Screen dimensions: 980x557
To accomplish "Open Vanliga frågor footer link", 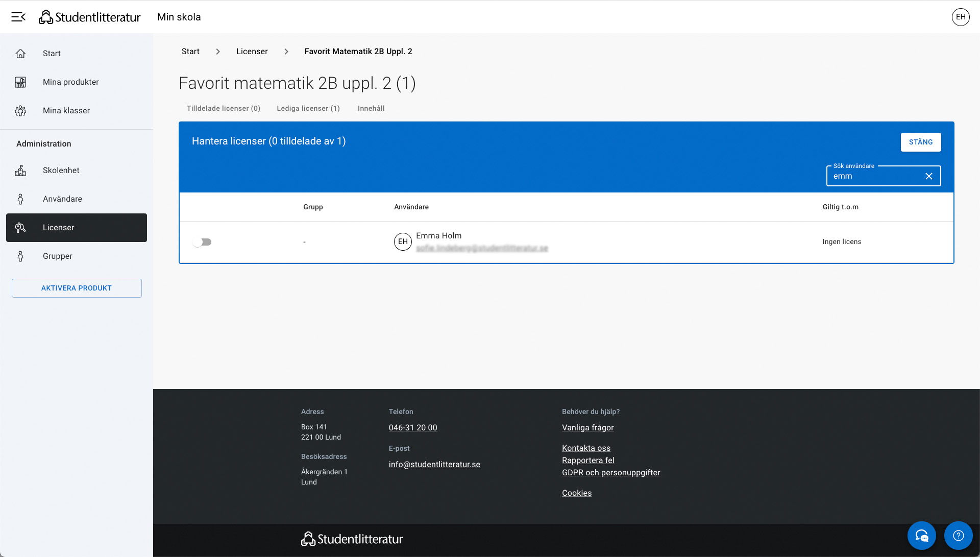I will [x=587, y=428].
